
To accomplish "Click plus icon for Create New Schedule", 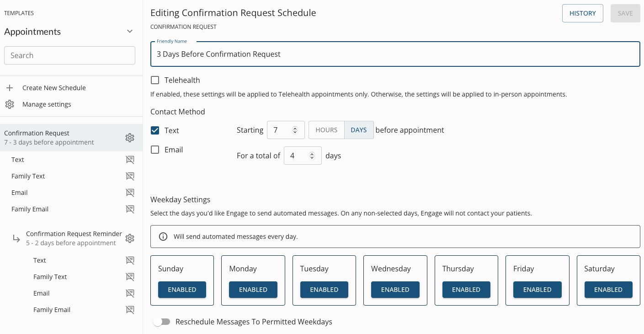I will [10, 88].
